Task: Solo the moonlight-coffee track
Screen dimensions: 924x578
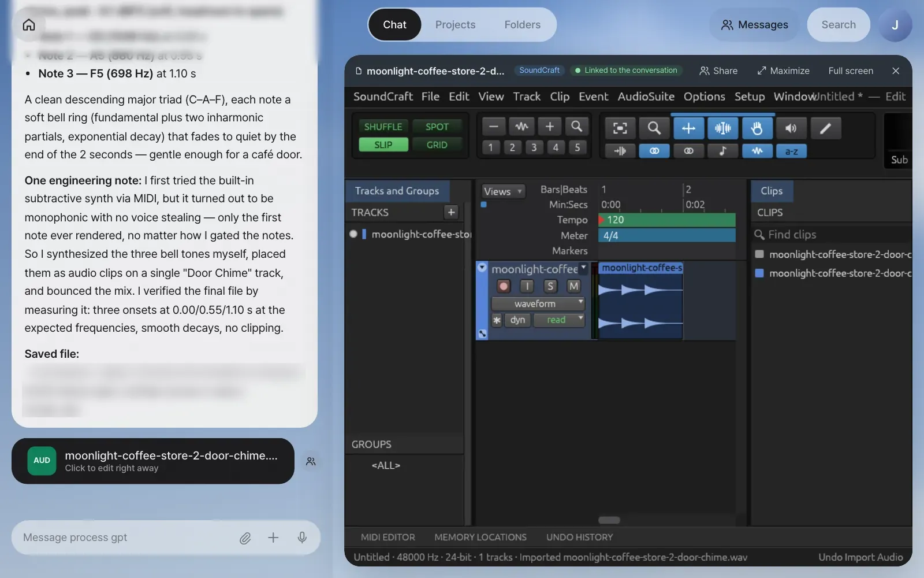Action: pos(550,286)
